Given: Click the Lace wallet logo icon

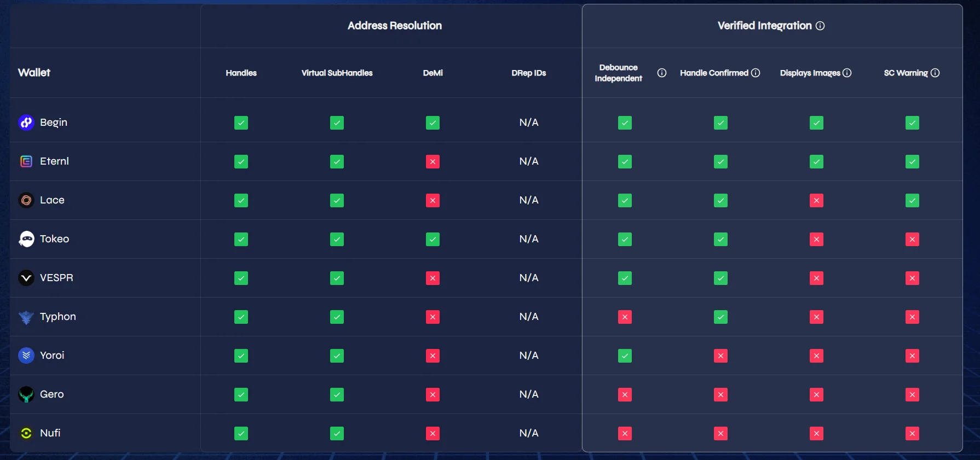Looking at the screenshot, I should [26, 200].
